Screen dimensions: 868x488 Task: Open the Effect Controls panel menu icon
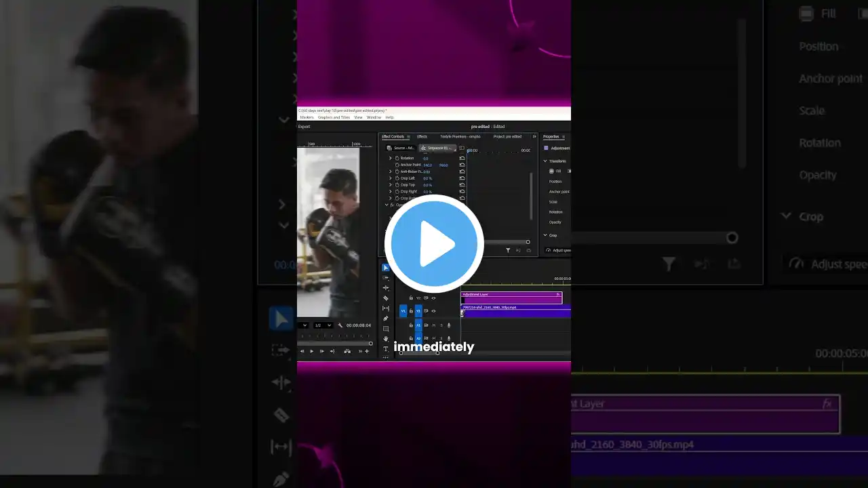408,137
